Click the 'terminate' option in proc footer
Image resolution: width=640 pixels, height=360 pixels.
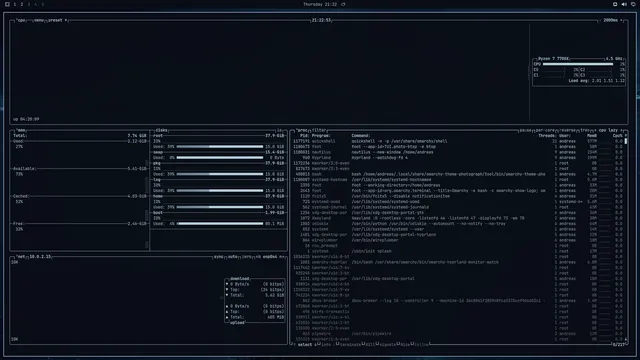tap(350, 345)
